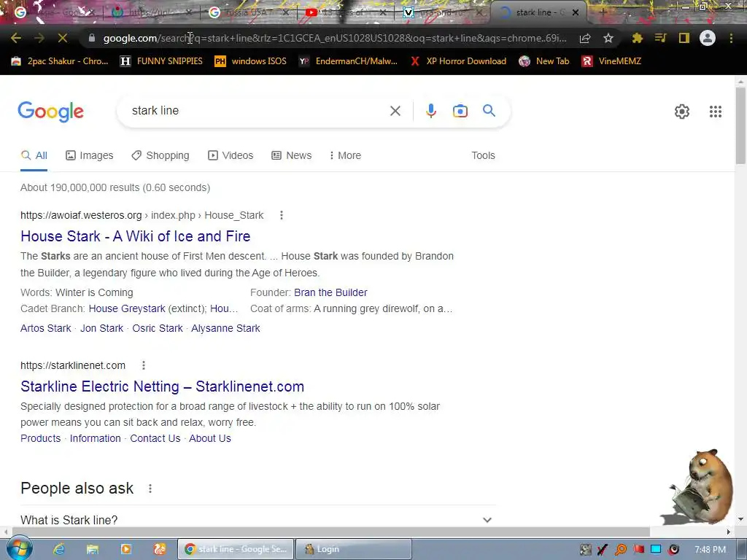Open Windows Explorer from the taskbar
747x560 pixels.
click(x=93, y=549)
